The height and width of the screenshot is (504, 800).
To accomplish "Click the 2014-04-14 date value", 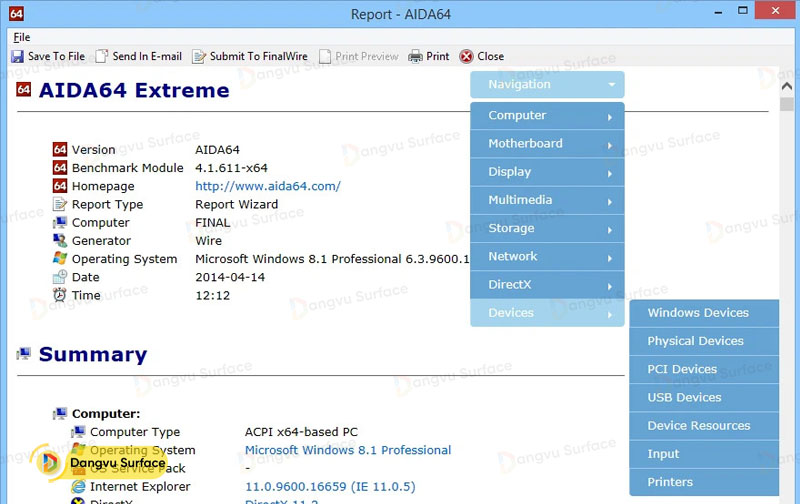I will pyautogui.click(x=230, y=277).
